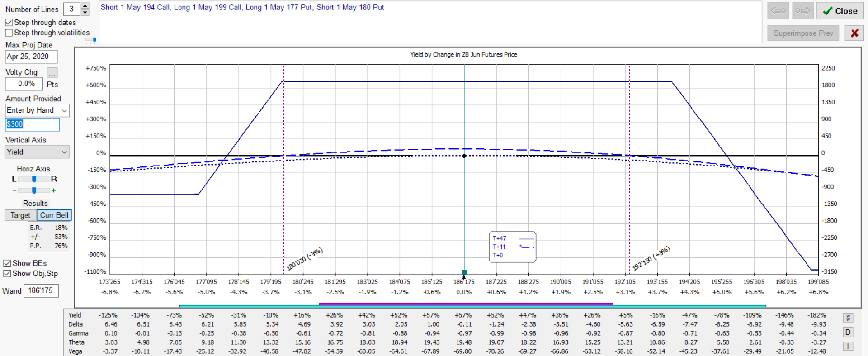
Task: Click the Yield row label in greeks table
Action: [75, 315]
